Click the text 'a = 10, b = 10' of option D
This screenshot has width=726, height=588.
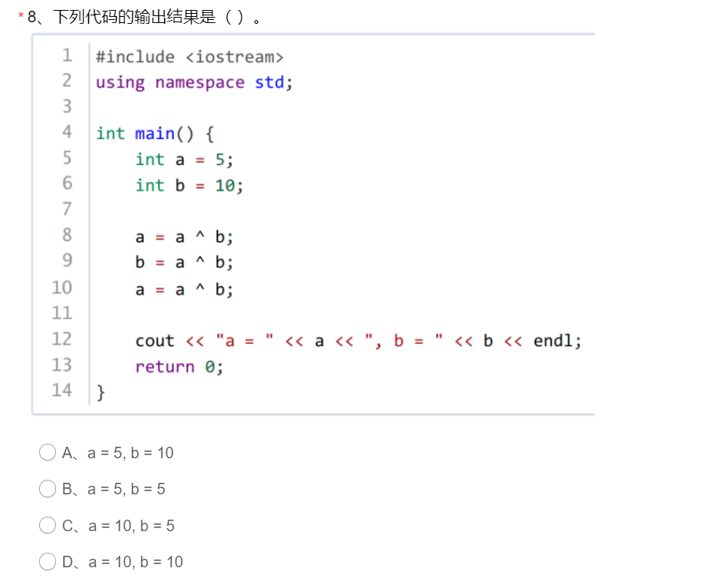[135, 562]
